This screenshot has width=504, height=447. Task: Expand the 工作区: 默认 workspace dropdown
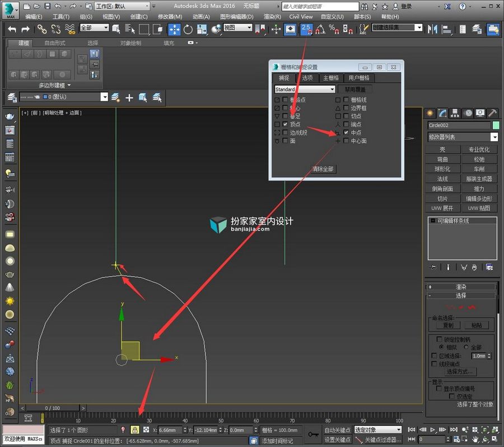click(123, 6)
